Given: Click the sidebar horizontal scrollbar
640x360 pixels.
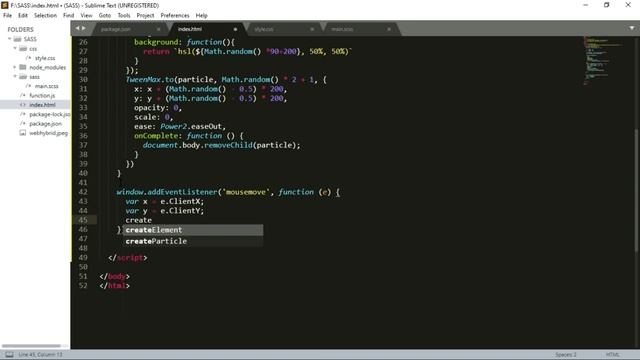Looking at the screenshot, I should pos(31,346).
